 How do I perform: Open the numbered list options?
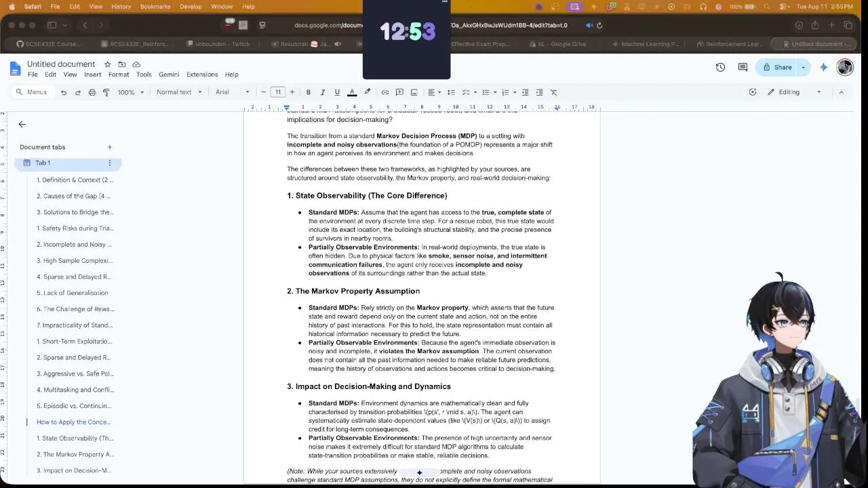pyautogui.click(x=508, y=92)
